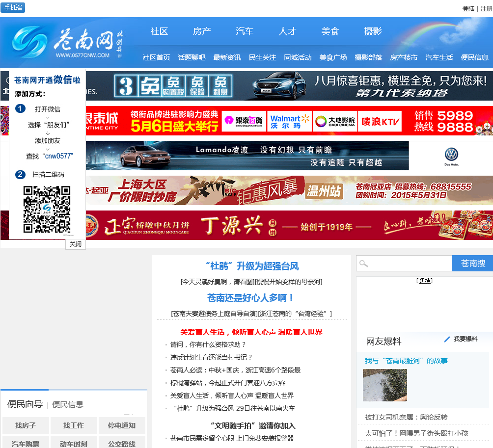Click the 切换 switch link
The image size is (493, 448).
click(x=424, y=281)
